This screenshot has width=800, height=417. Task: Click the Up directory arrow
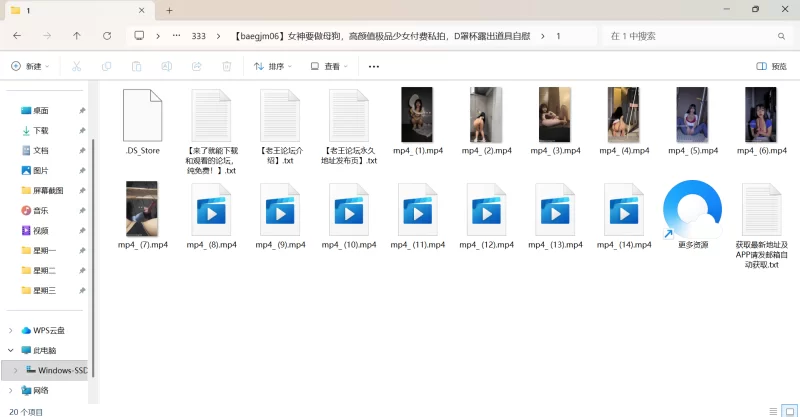pos(77,36)
